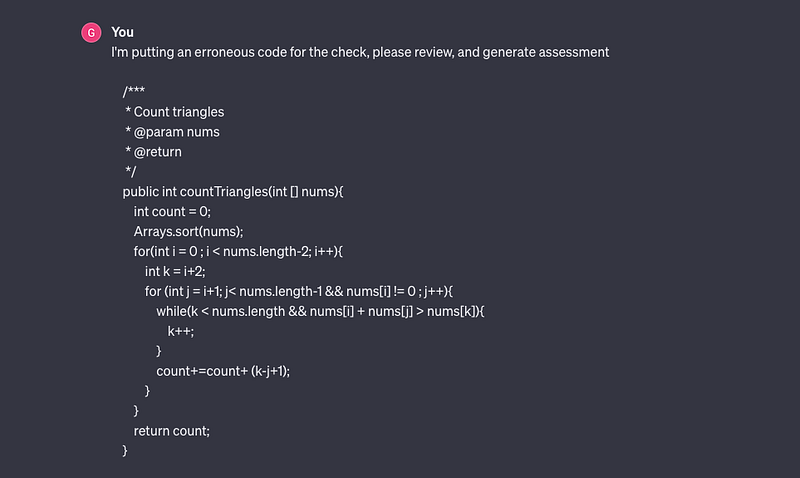Click the while loop condition line
The height and width of the screenshot is (478, 800).
(x=320, y=311)
